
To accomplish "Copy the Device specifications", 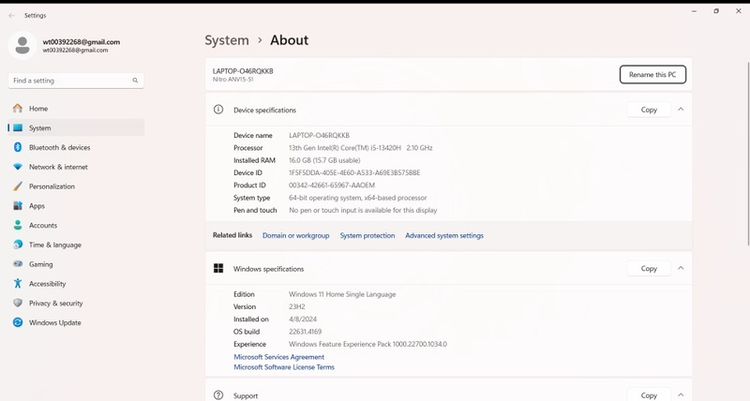I will (x=649, y=110).
